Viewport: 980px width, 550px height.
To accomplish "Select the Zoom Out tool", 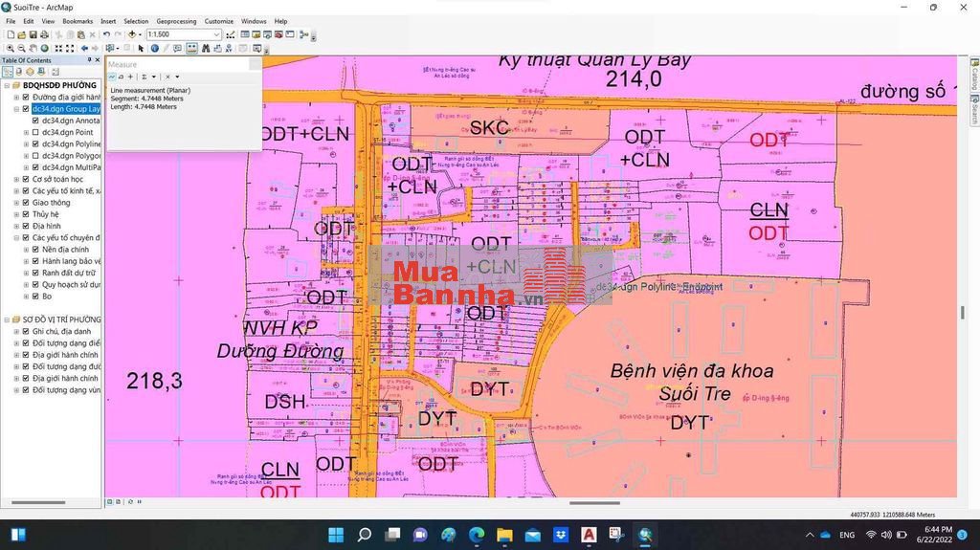I will click(21, 48).
